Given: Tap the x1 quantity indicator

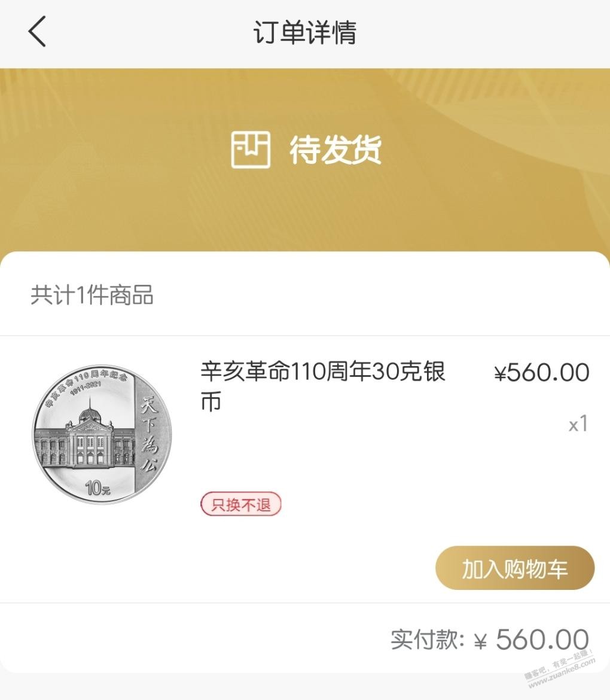Looking at the screenshot, I should [578, 425].
